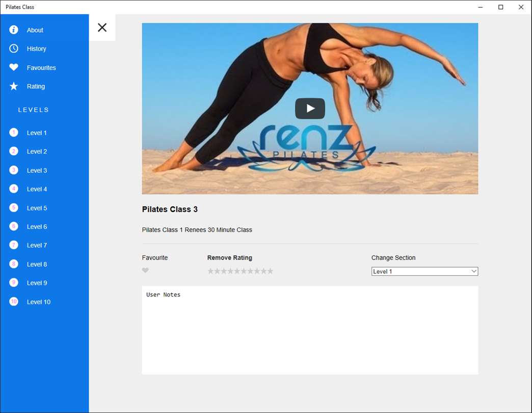Click the Level 8 number badge

tap(14, 264)
